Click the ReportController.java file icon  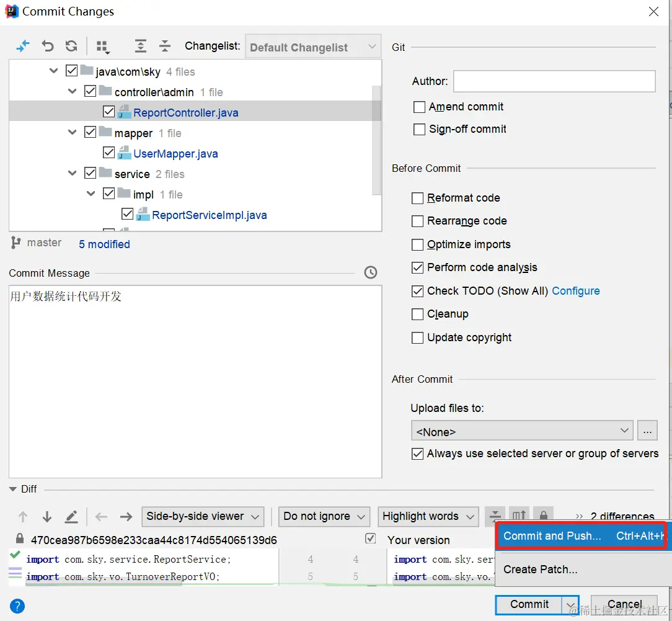pos(124,112)
